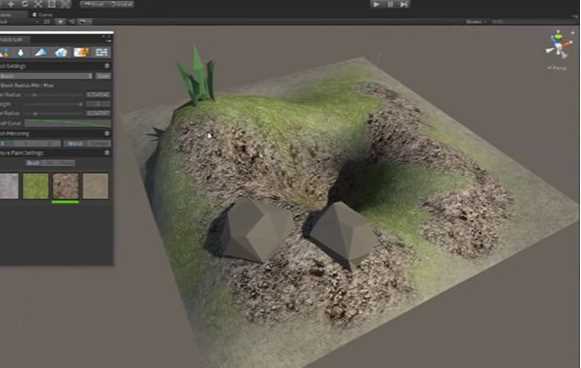
Task: Select the Smooth mode droplet icon
Action: [21, 52]
